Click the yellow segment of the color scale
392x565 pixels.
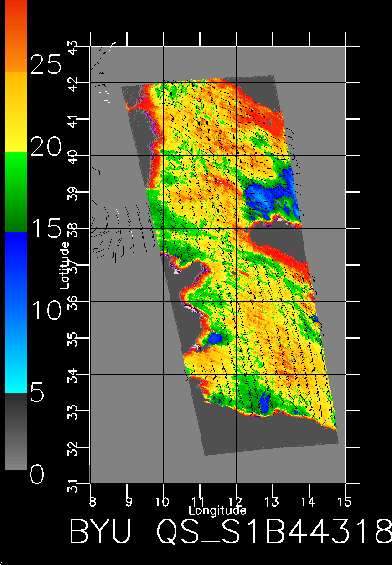16,112
